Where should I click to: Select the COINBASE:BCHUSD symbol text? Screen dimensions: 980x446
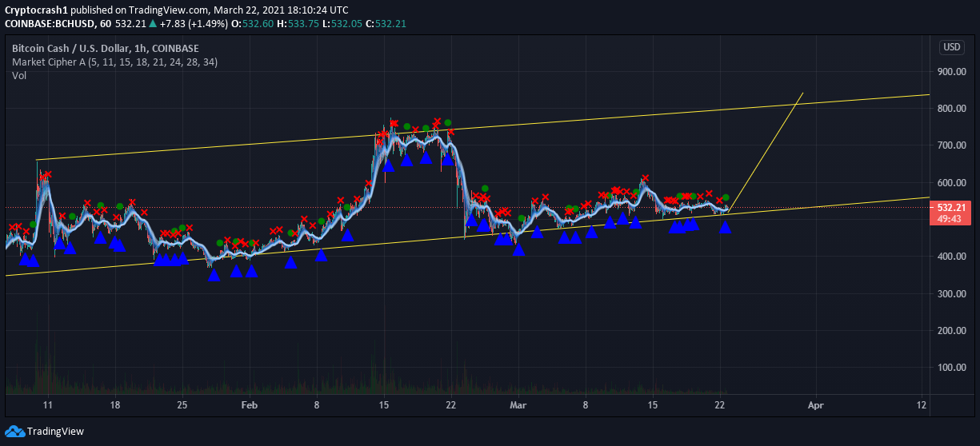click(x=49, y=24)
